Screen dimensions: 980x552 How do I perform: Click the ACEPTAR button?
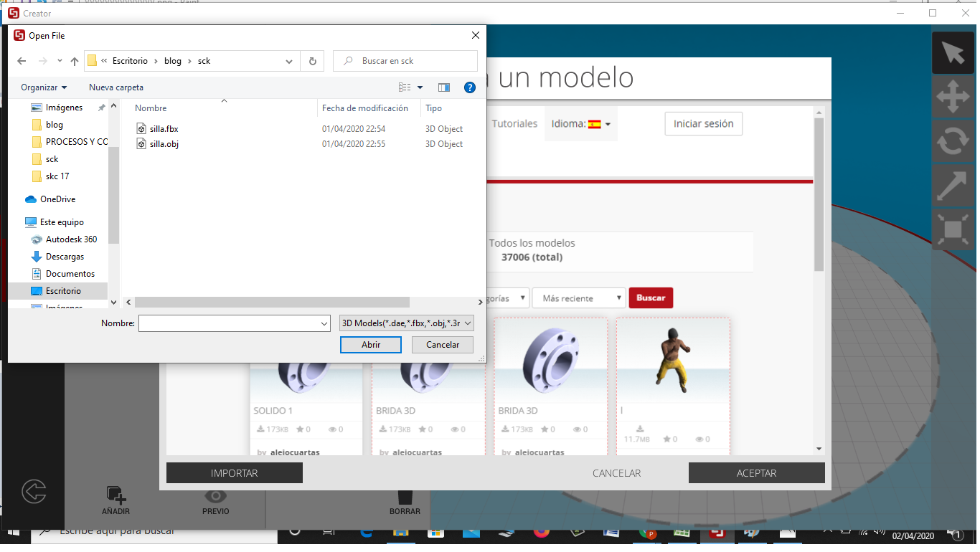point(756,473)
